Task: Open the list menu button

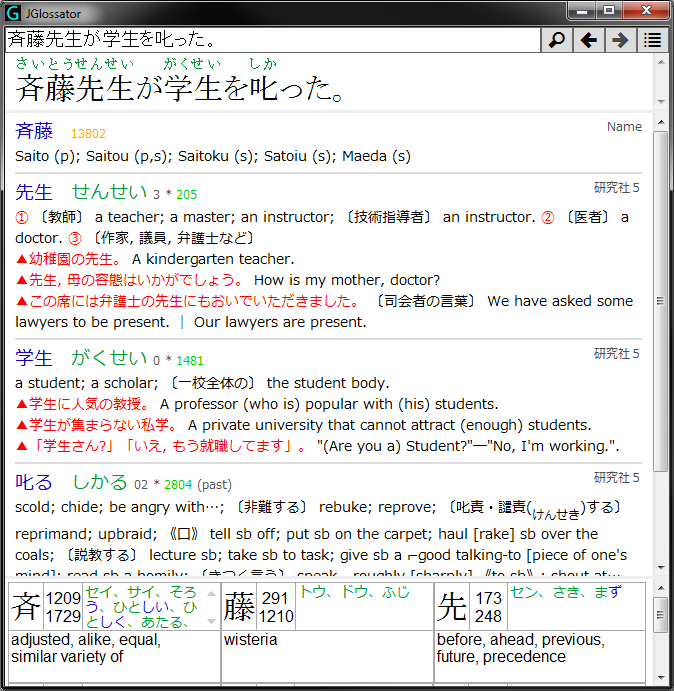Action: [x=652, y=40]
